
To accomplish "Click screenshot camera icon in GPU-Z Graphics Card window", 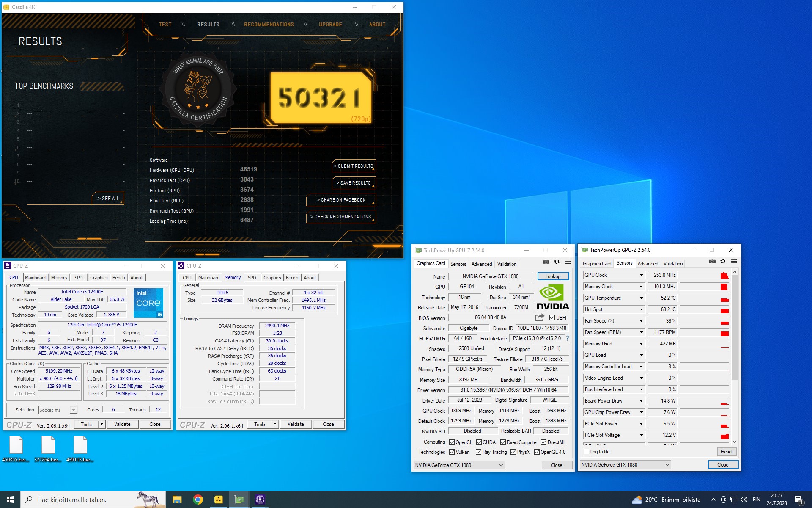I will [546, 262].
